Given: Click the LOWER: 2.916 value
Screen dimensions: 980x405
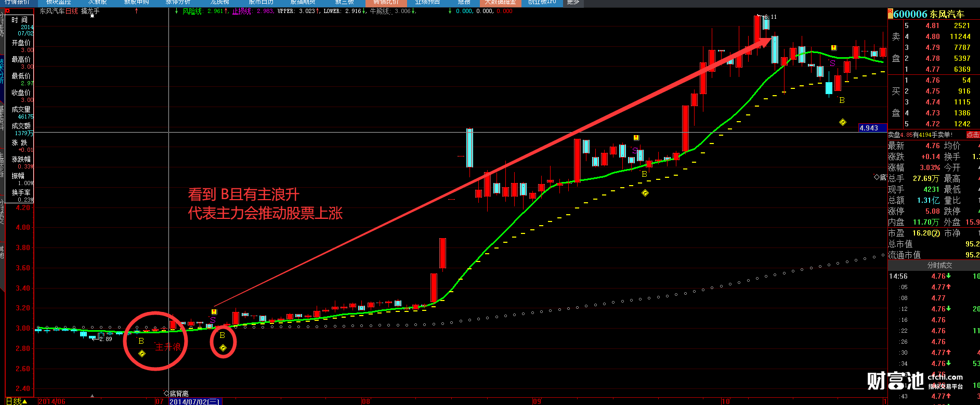Looking at the screenshot, I should [x=343, y=11].
